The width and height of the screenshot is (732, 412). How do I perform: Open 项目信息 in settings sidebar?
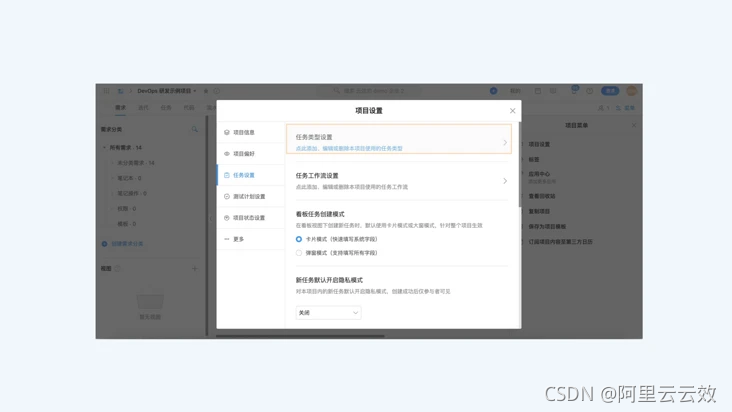point(251,133)
